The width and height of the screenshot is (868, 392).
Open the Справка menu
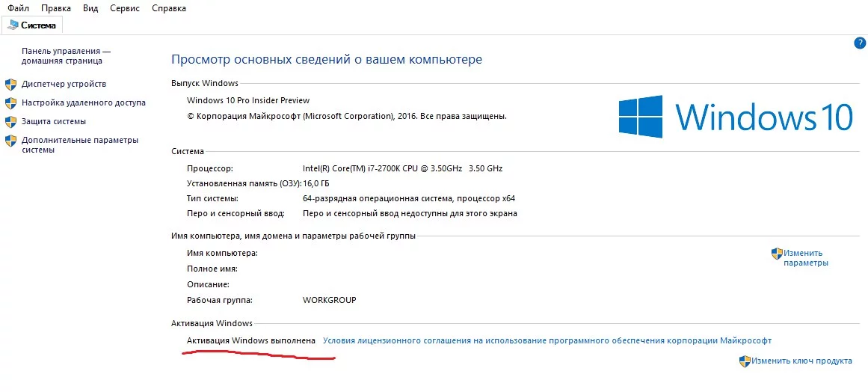[x=169, y=8]
